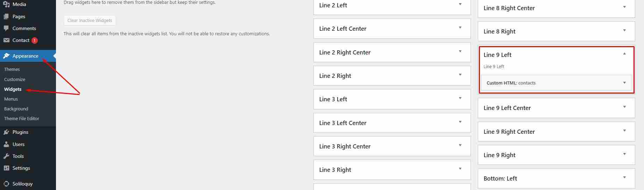644x190 pixels.
Task: Collapse the Line 9 Left widget area
Action: pyautogui.click(x=624, y=54)
